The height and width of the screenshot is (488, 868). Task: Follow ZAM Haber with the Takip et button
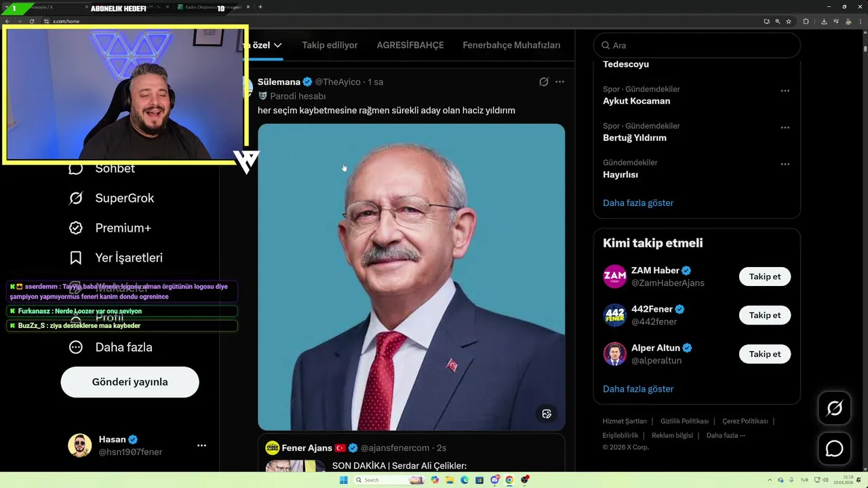tap(765, 277)
